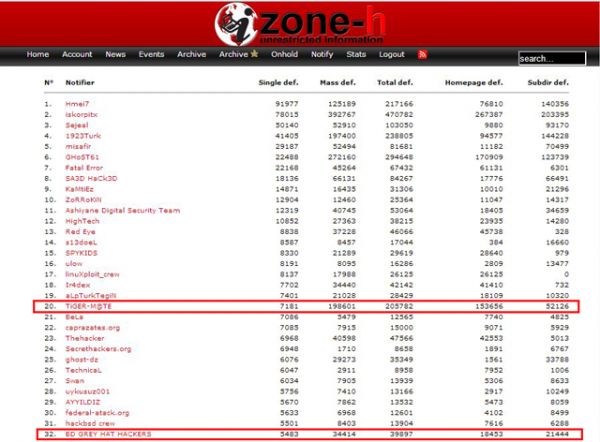600x442 pixels.
Task: Open notifier GHoST61
Action: click(82, 157)
